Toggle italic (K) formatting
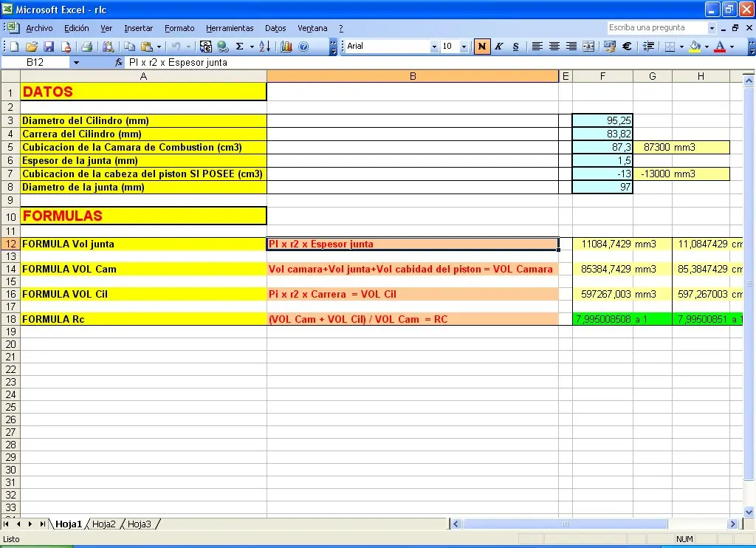Viewport: 756px width, 548px height. point(499,47)
